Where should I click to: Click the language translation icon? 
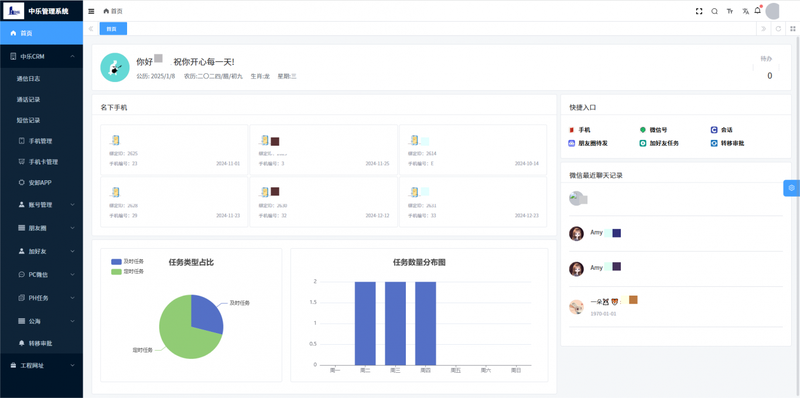pyautogui.click(x=745, y=11)
